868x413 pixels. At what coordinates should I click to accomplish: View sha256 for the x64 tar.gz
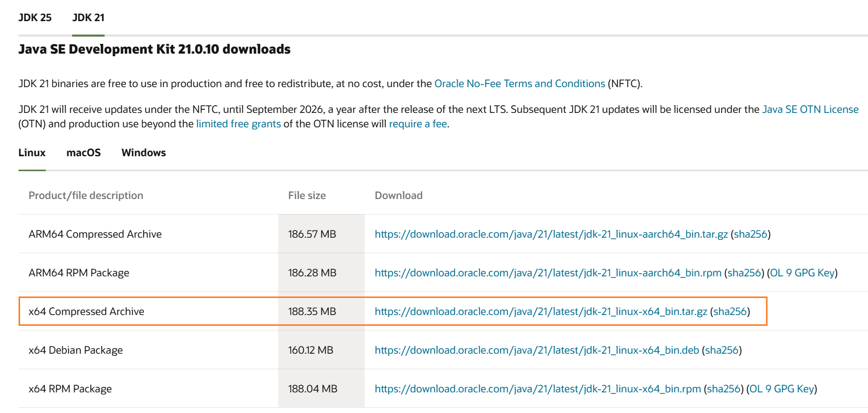click(730, 311)
